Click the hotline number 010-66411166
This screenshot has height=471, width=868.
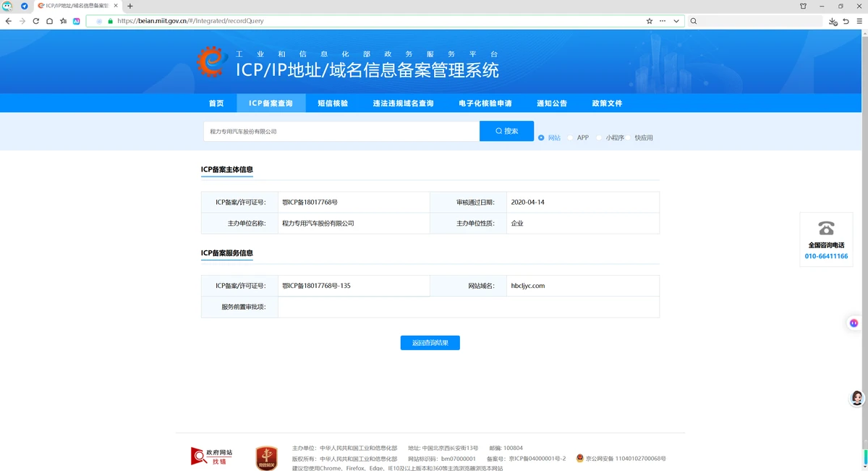[x=826, y=257]
